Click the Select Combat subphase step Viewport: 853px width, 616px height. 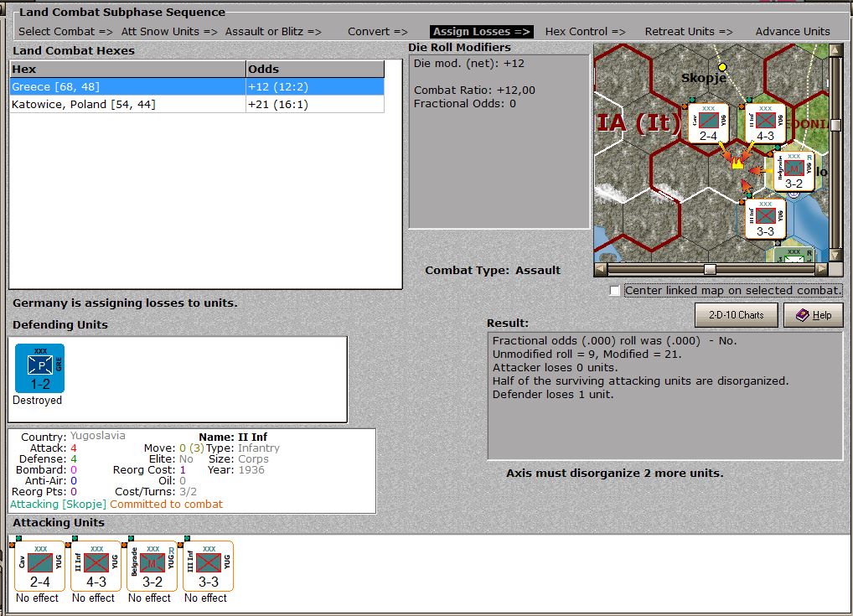click(x=65, y=32)
